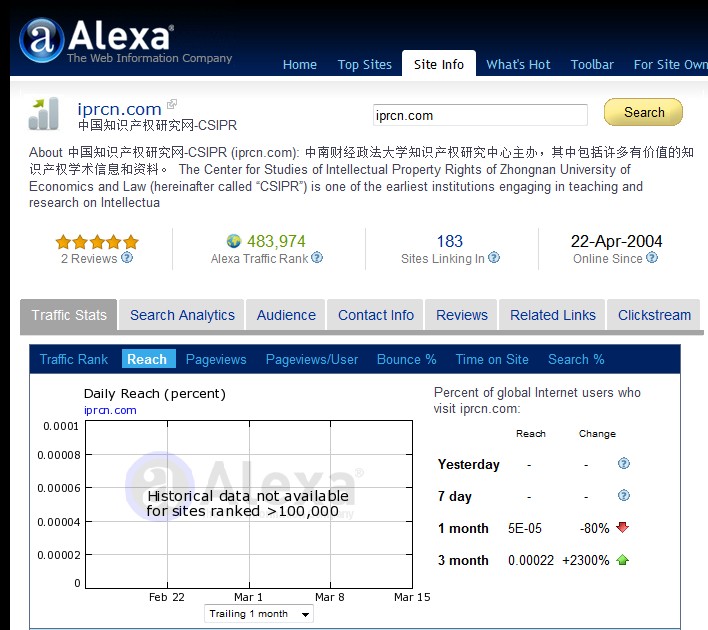Show the Search % chart

click(x=576, y=359)
